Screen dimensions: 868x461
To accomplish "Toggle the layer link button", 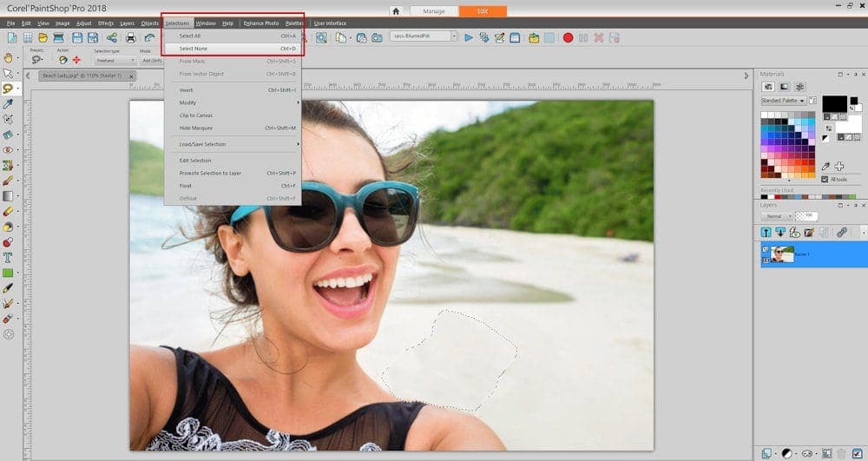I will (x=841, y=233).
